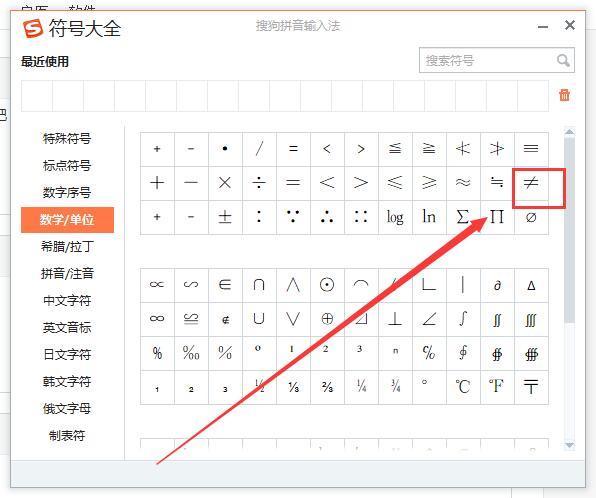Insert the right angle symbol ∟

429,285
